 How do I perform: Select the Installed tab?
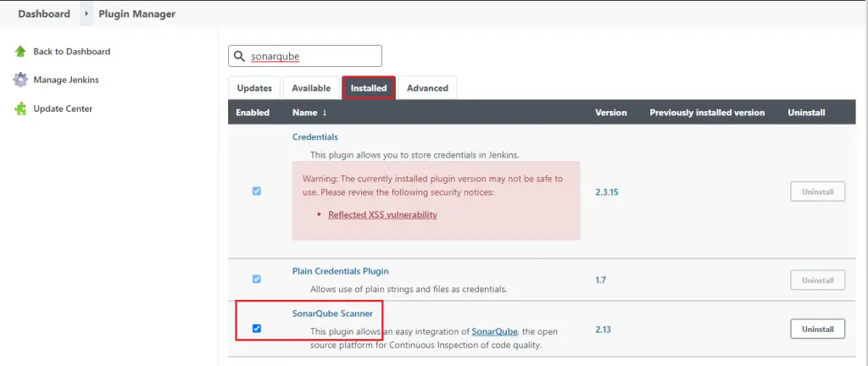click(x=369, y=88)
